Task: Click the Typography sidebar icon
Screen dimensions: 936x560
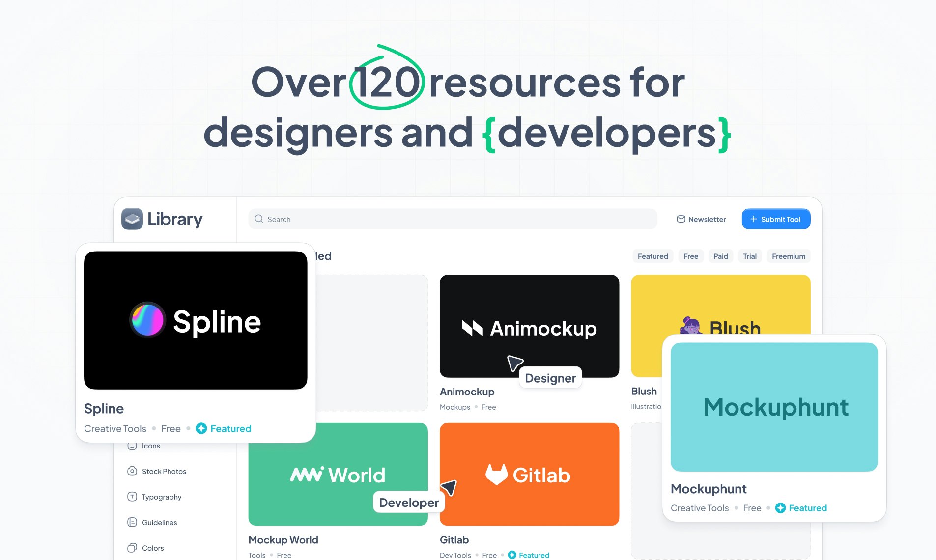Action: [132, 497]
